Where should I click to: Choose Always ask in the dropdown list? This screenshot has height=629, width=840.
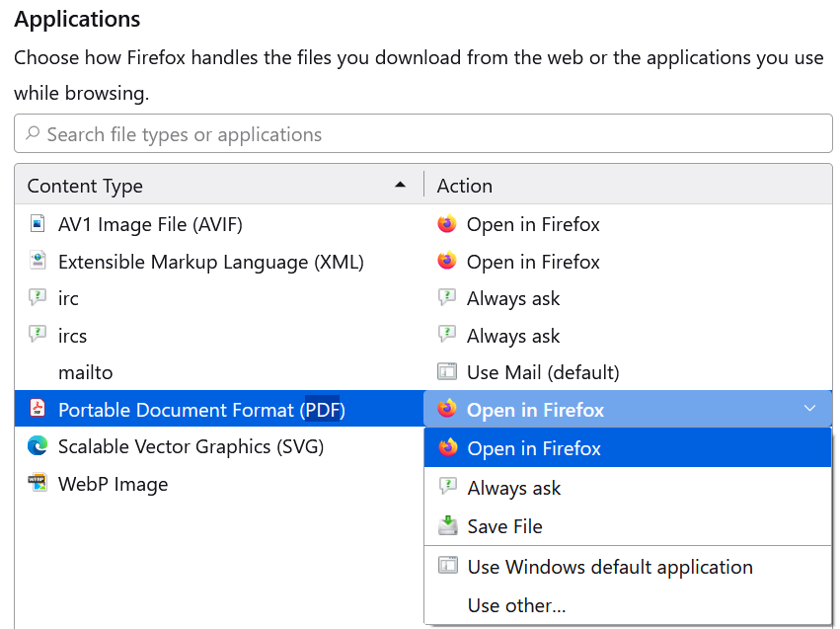pyautogui.click(x=514, y=488)
